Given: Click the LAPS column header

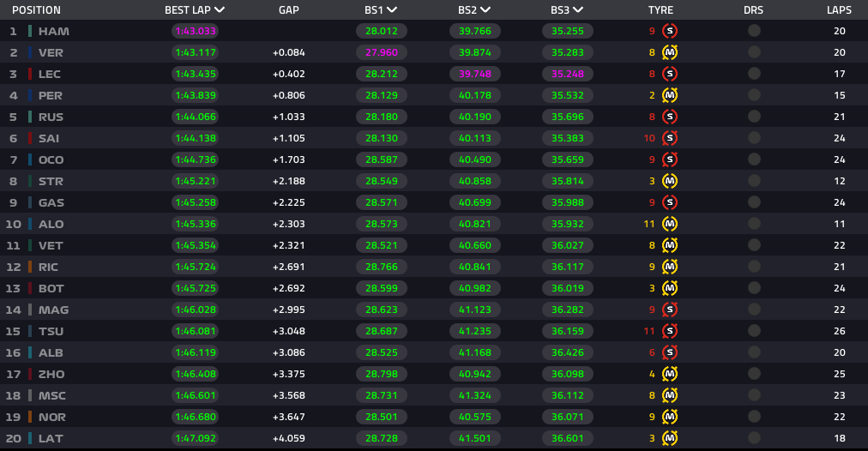Looking at the screenshot, I should (x=839, y=10).
